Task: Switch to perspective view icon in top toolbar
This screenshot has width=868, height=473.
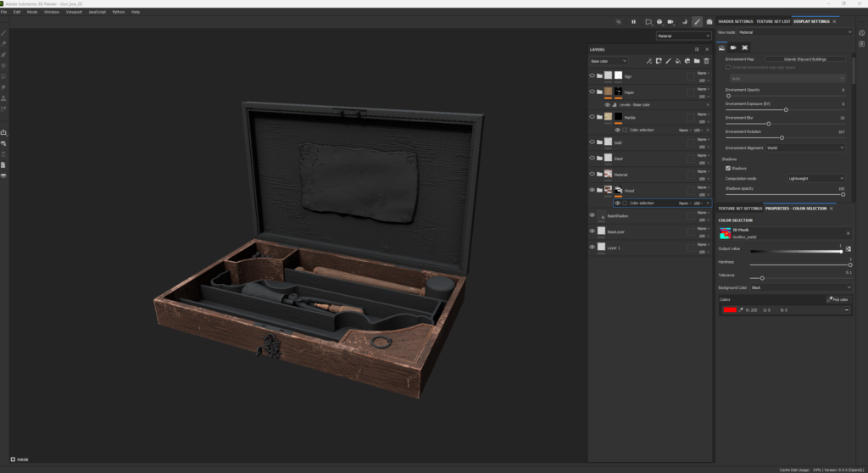Action: click(x=648, y=22)
